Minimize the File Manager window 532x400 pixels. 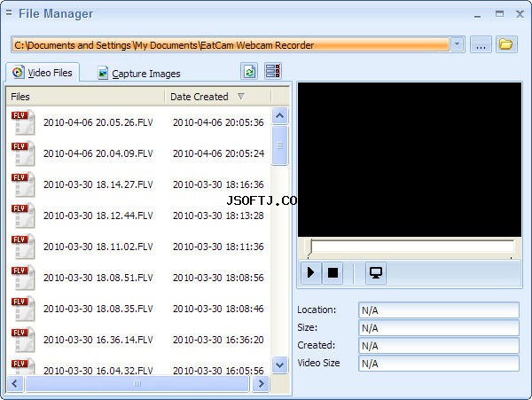pos(477,16)
